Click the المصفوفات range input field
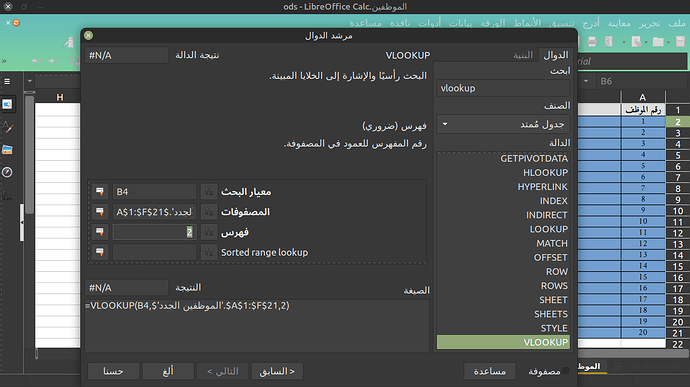The height and width of the screenshot is (387, 690). coord(154,212)
